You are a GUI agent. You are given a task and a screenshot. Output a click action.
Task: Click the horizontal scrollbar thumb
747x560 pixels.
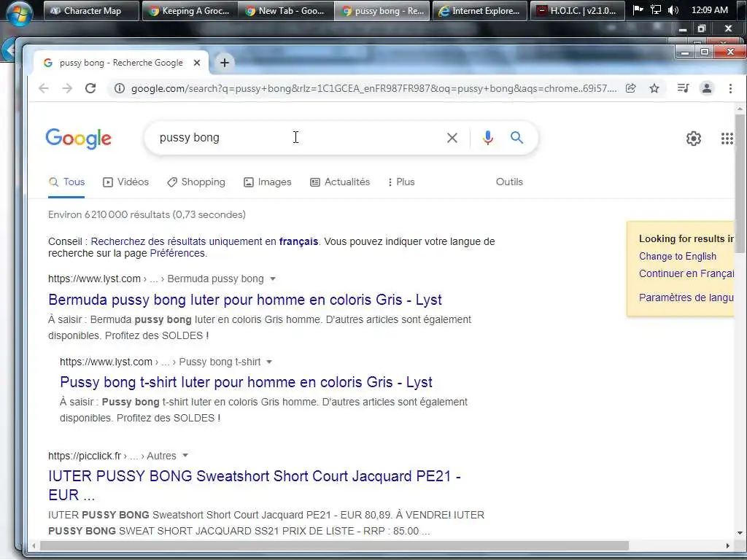pos(334,545)
